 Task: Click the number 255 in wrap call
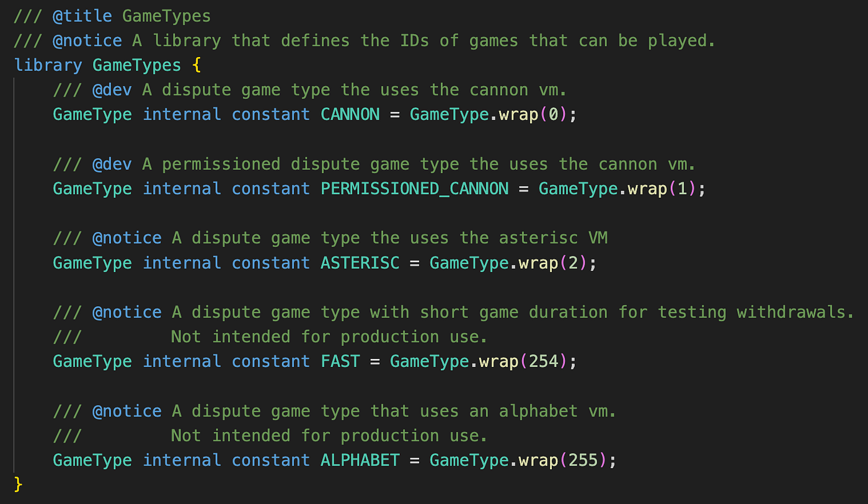583,460
